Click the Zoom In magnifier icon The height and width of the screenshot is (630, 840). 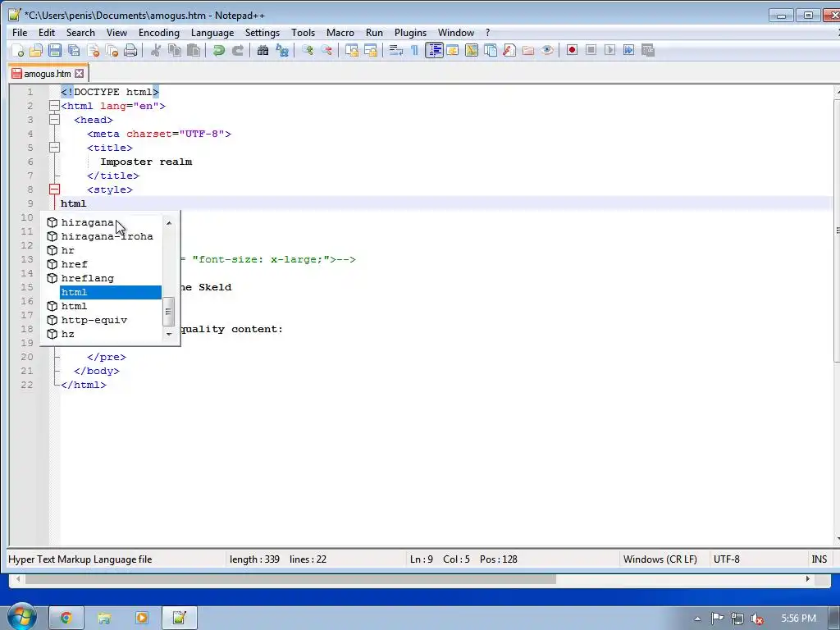[x=308, y=50]
